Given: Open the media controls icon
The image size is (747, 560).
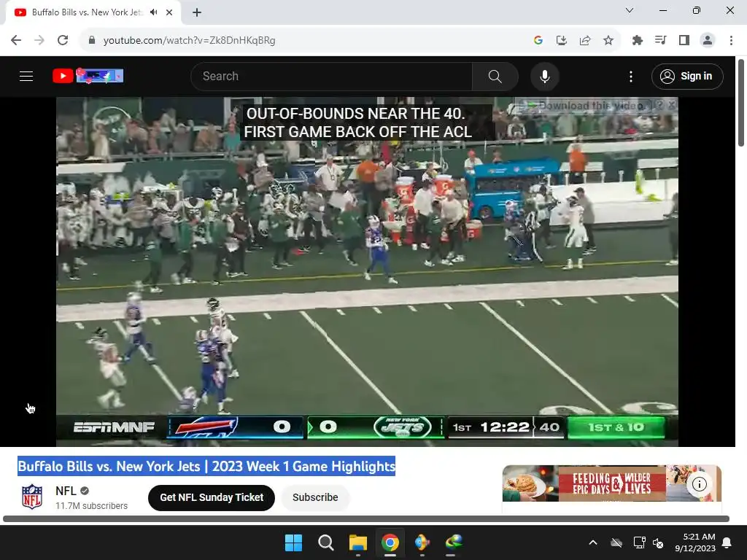Looking at the screenshot, I should point(661,41).
